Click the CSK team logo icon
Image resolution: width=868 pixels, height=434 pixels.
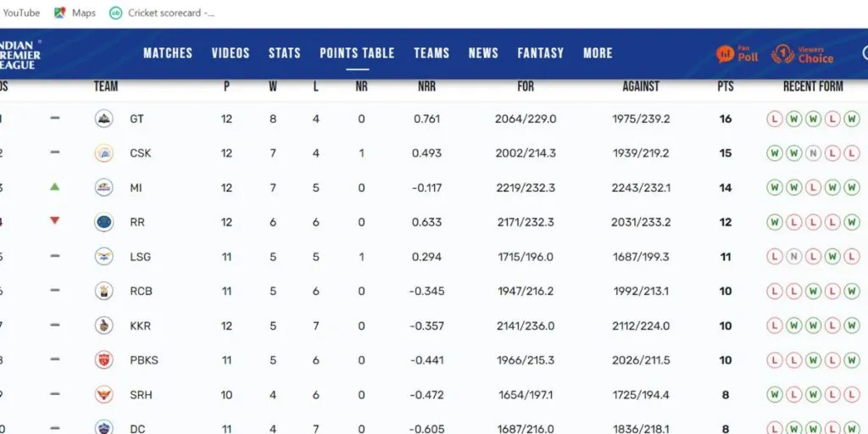click(103, 153)
